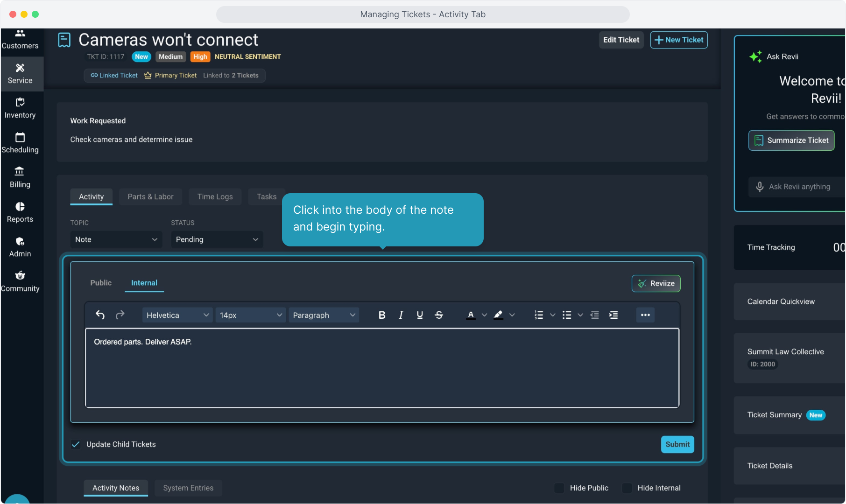Click the undo arrow in editor toolbar

point(100,315)
